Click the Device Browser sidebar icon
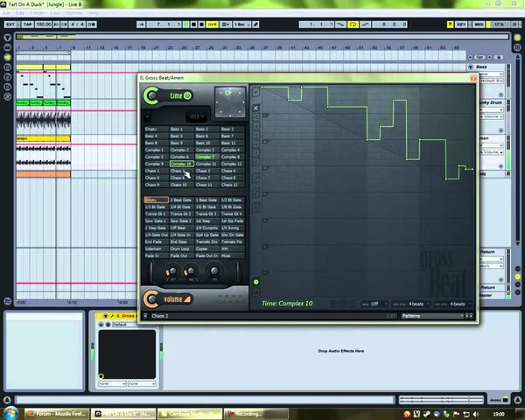The height and width of the screenshot is (420, 525). (7, 47)
